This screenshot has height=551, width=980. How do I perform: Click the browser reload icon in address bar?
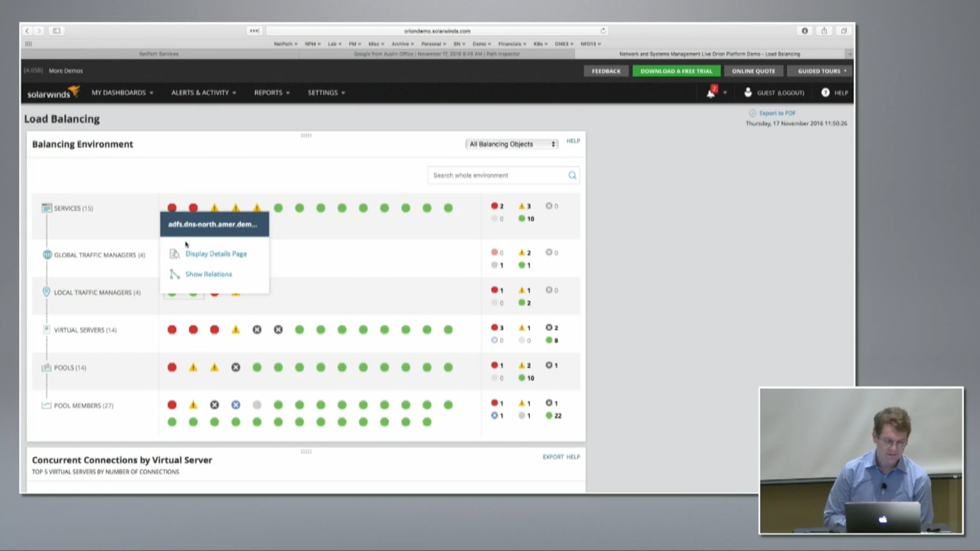603,31
